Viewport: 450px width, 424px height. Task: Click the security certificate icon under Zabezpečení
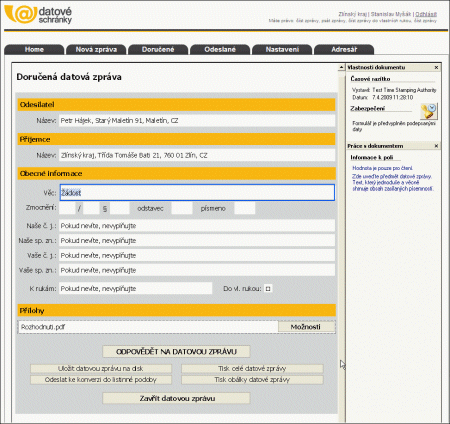tap(429, 111)
